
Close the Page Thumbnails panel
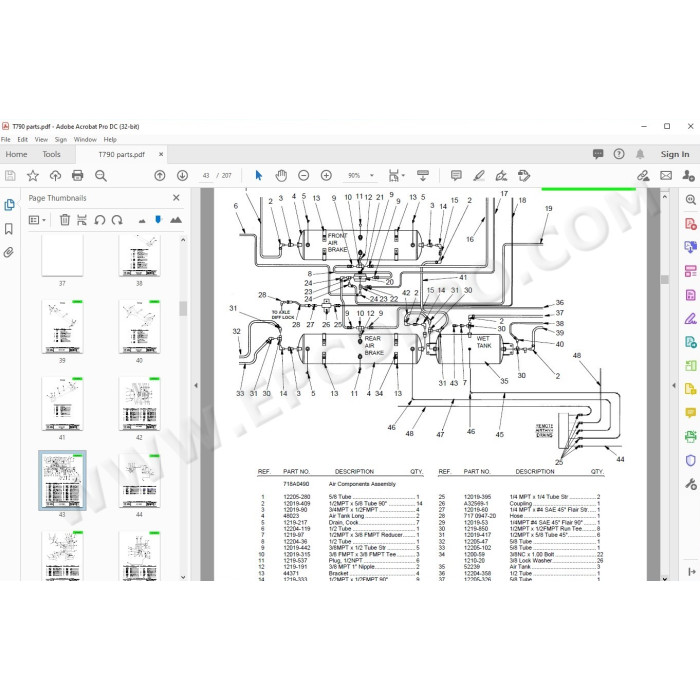pos(176,197)
